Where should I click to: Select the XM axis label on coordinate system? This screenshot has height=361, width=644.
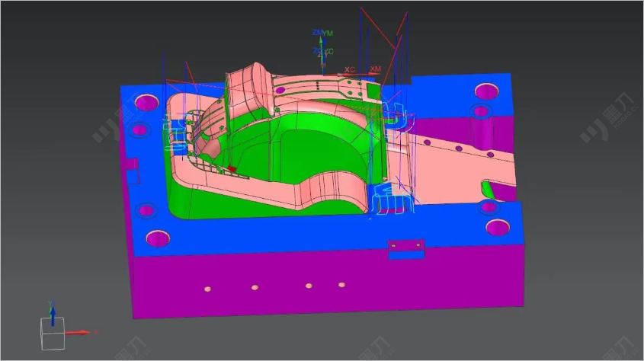(x=376, y=69)
